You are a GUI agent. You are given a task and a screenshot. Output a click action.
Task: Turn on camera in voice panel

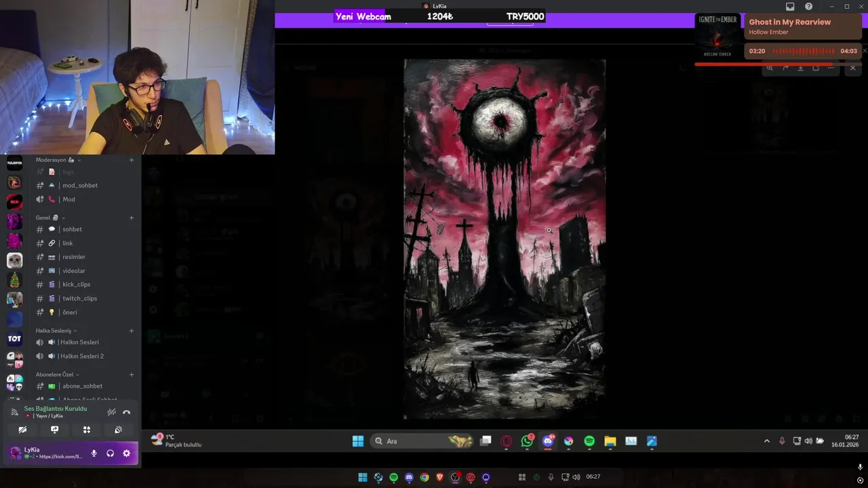[x=22, y=430]
